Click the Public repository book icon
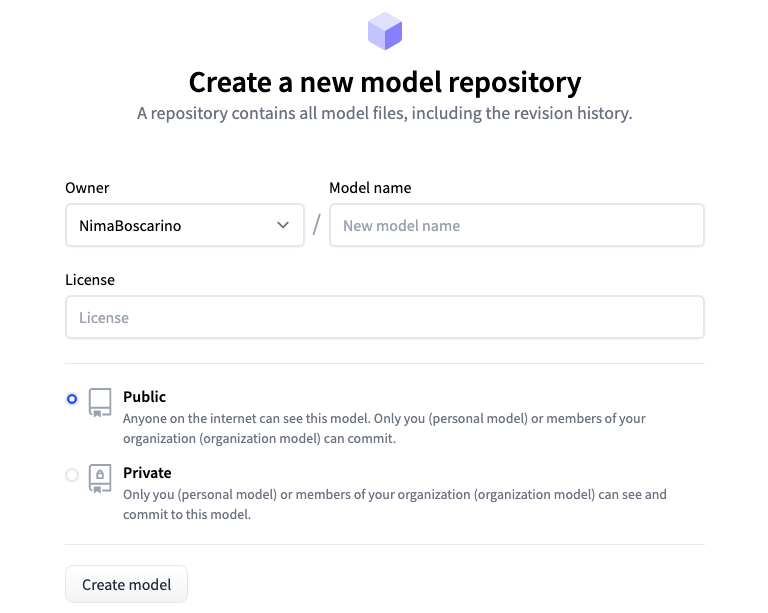768x613 pixels. coord(100,402)
